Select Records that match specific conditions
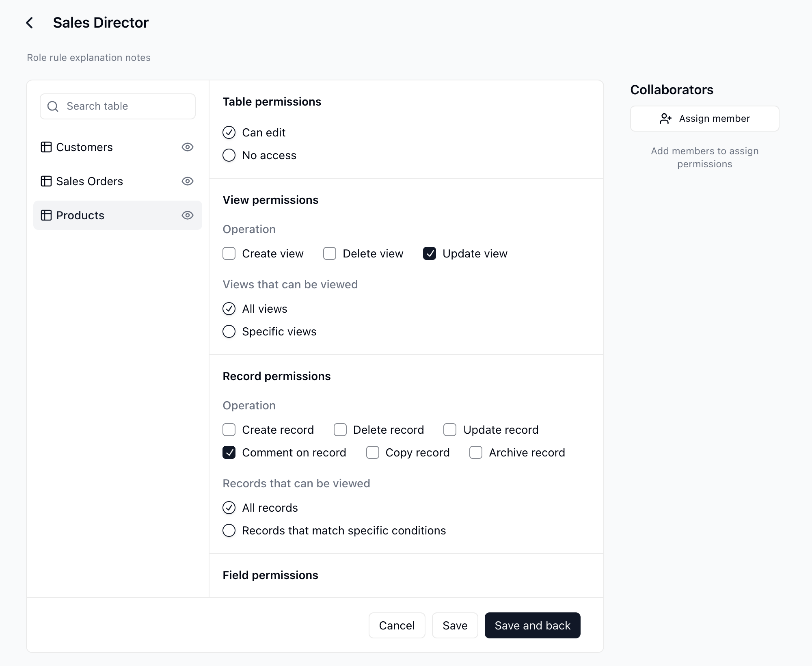 [229, 530]
